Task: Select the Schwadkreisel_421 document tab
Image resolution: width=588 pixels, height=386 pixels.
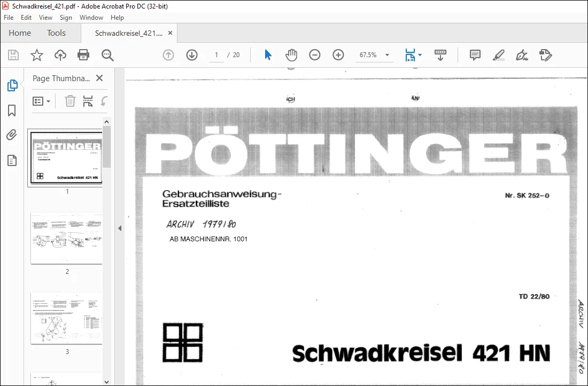Action: [129, 33]
